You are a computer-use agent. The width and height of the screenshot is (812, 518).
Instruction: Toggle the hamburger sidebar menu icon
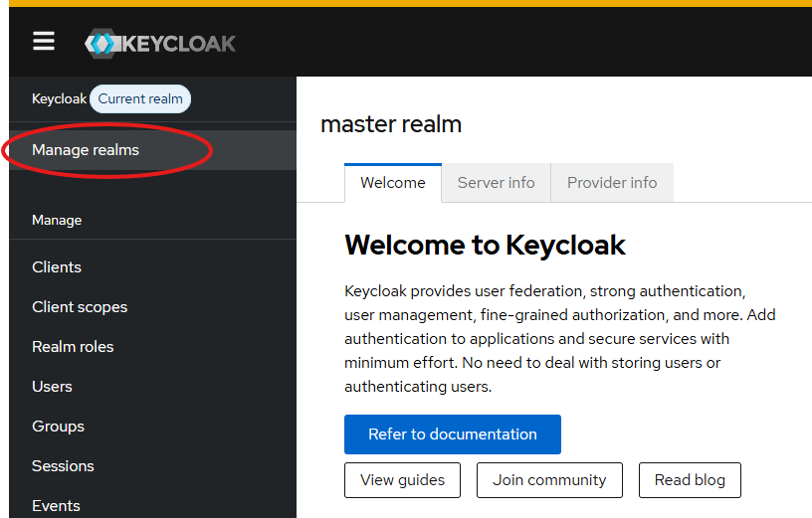44,42
